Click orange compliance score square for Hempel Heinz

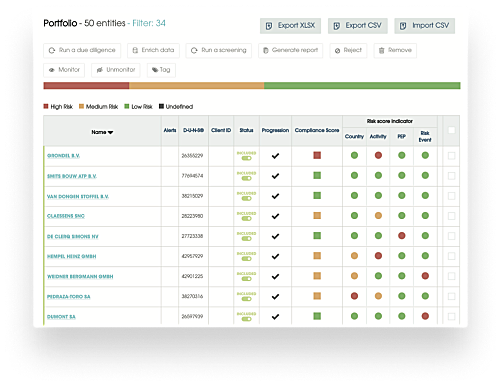317,256
